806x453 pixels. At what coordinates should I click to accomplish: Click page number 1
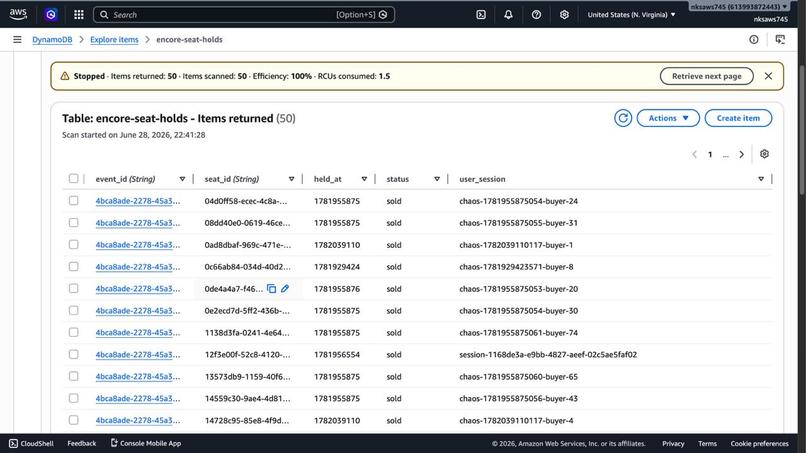point(710,154)
